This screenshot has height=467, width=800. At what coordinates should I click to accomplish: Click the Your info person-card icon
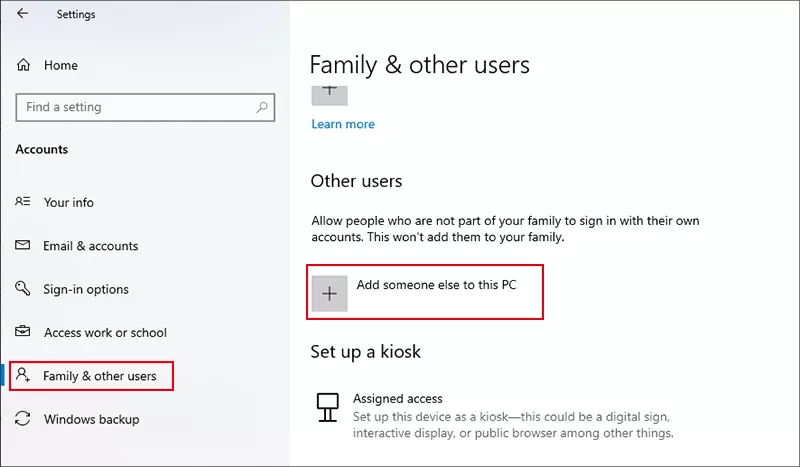24,202
